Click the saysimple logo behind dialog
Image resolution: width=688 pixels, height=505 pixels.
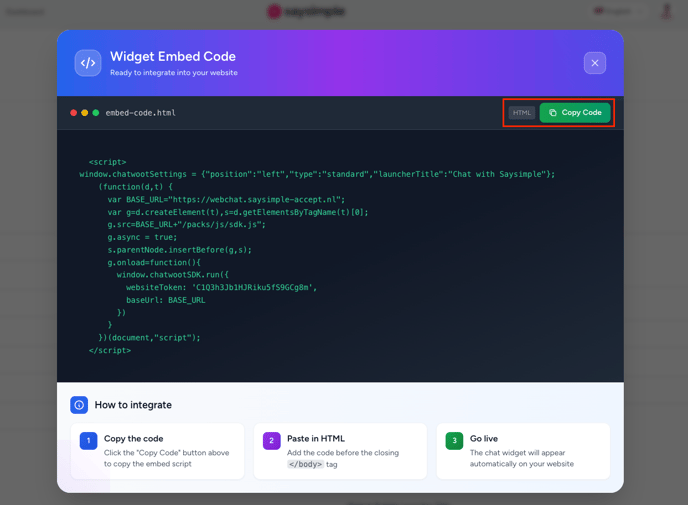(306, 11)
